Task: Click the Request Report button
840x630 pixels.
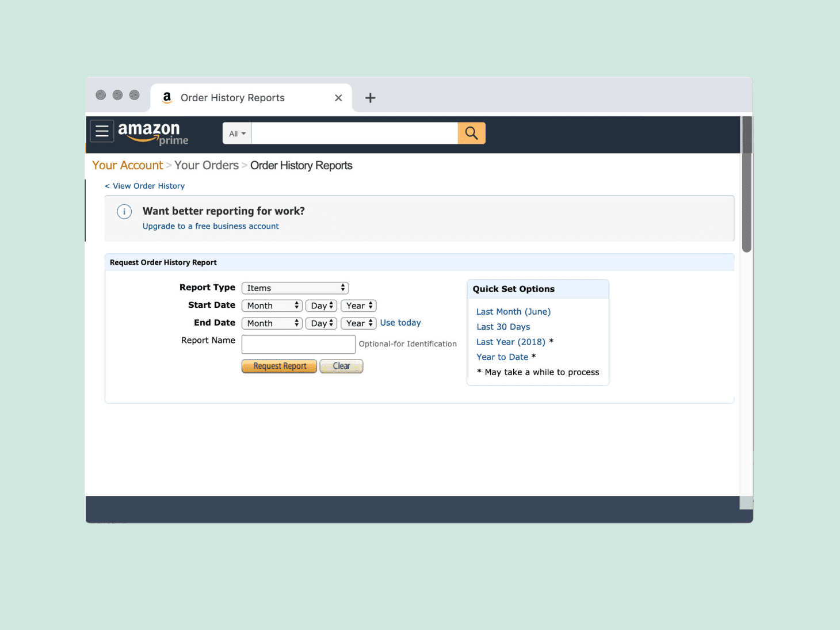Action: [279, 366]
